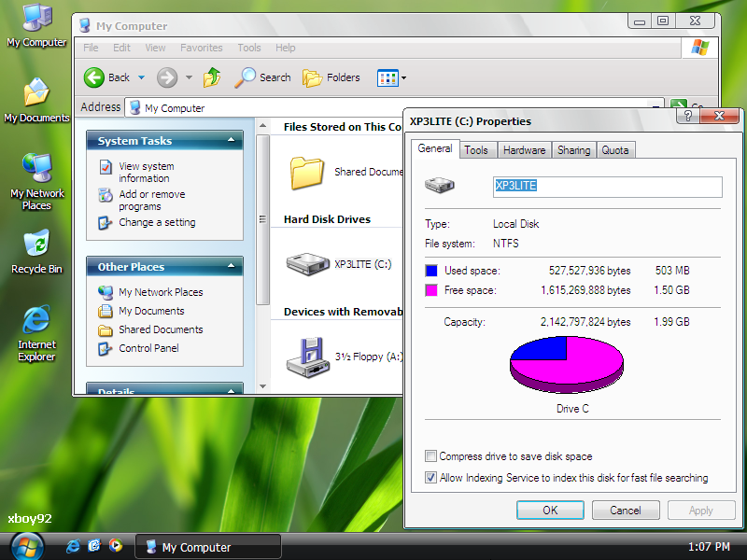This screenshot has height=560, width=747.
Task: Enable Compress drive to save disk space
Action: pos(430,456)
